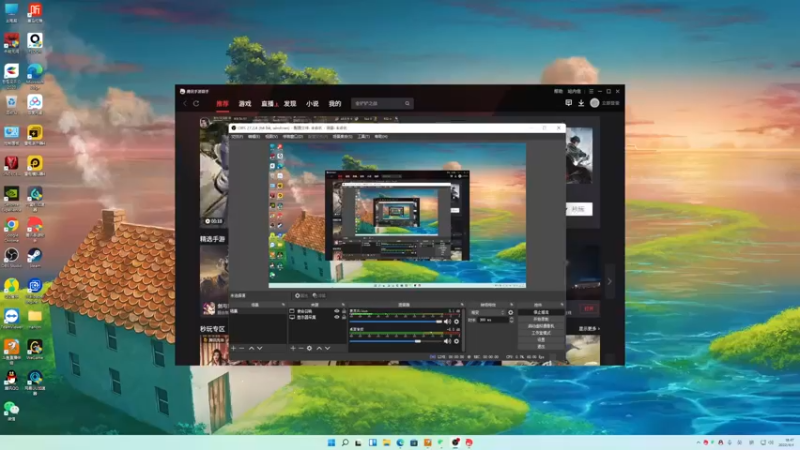Open source properties gear in Sources panel
800x450 pixels.
click(x=309, y=348)
